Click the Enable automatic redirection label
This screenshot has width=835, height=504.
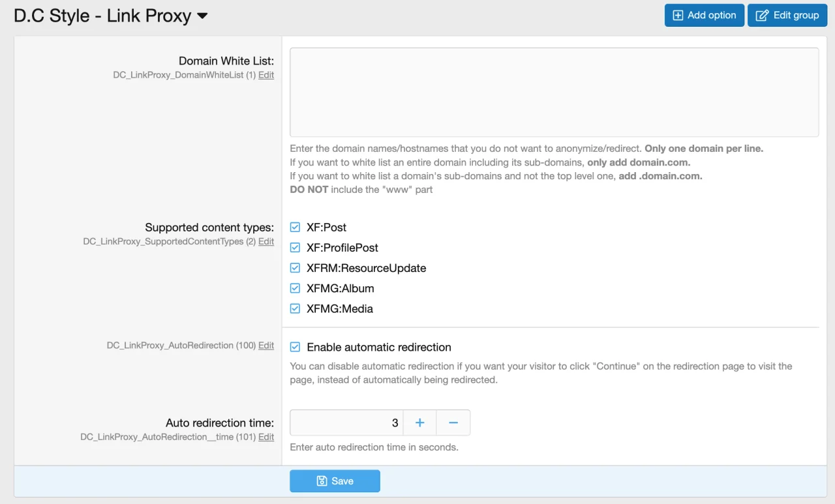pyautogui.click(x=378, y=348)
